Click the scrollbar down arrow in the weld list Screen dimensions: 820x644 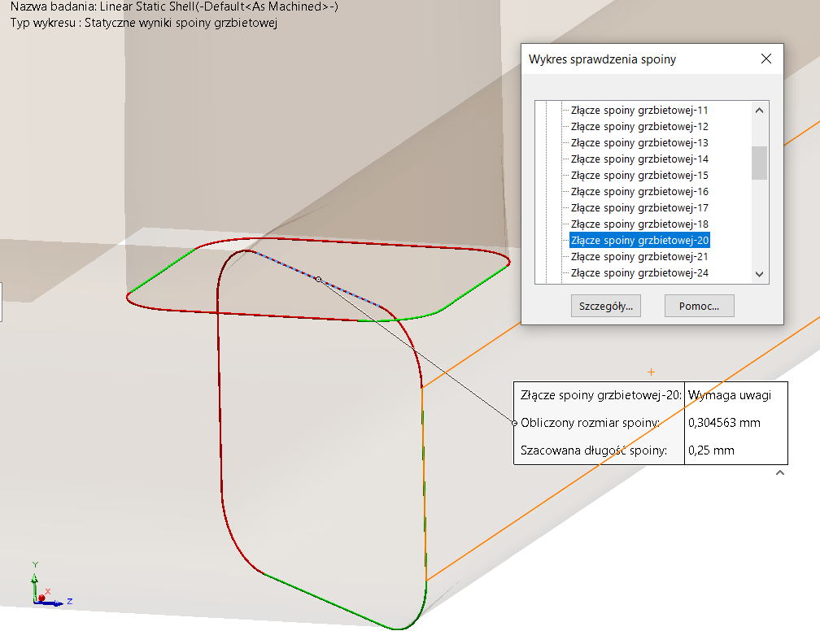coord(758,274)
